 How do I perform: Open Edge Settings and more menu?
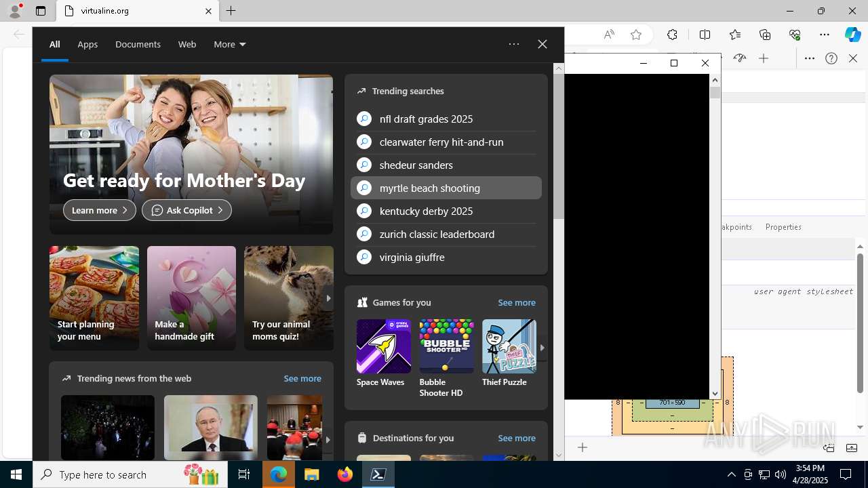point(825,35)
